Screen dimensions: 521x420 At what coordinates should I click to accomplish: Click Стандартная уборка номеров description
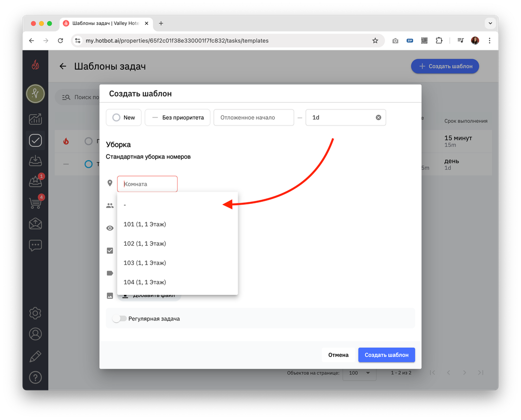point(148,157)
